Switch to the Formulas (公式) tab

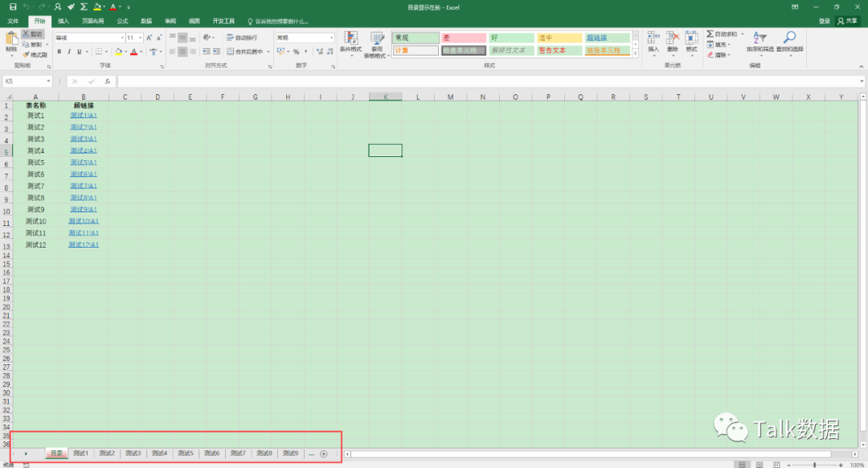pyautogui.click(x=122, y=21)
